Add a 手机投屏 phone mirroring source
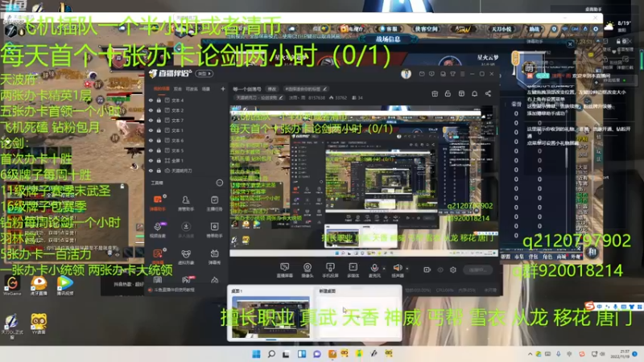Screen dimensions: 644x362 (x=330, y=270)
